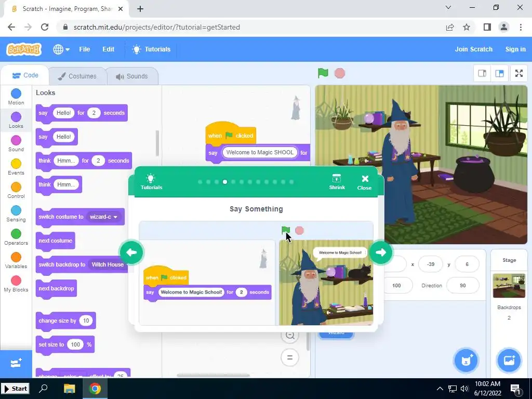Select the Stage backdrop thumbnail

coord(509,286)
